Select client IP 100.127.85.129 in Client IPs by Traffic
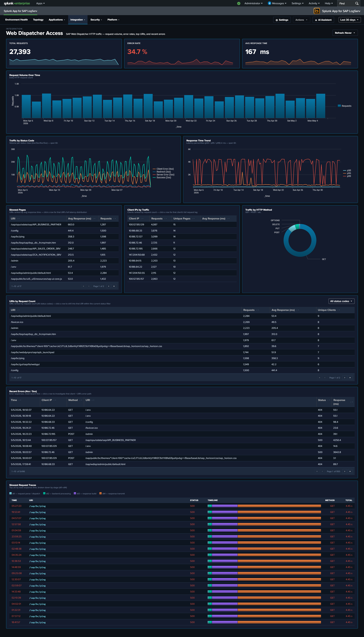Viewport: 364px width, 637px height. (x=182, y=224)
